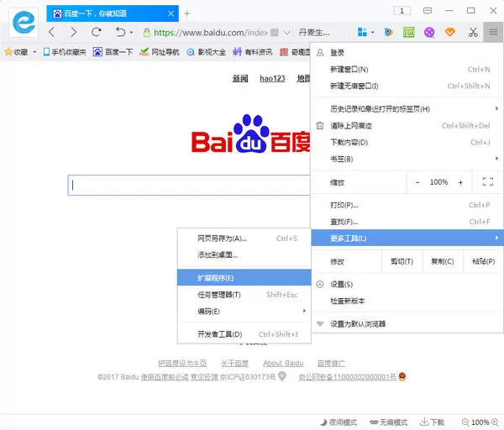Viewport: 504px width, 430px height.
Task: Click the fullscreen icon in zoom row
Action: point(487,182)
